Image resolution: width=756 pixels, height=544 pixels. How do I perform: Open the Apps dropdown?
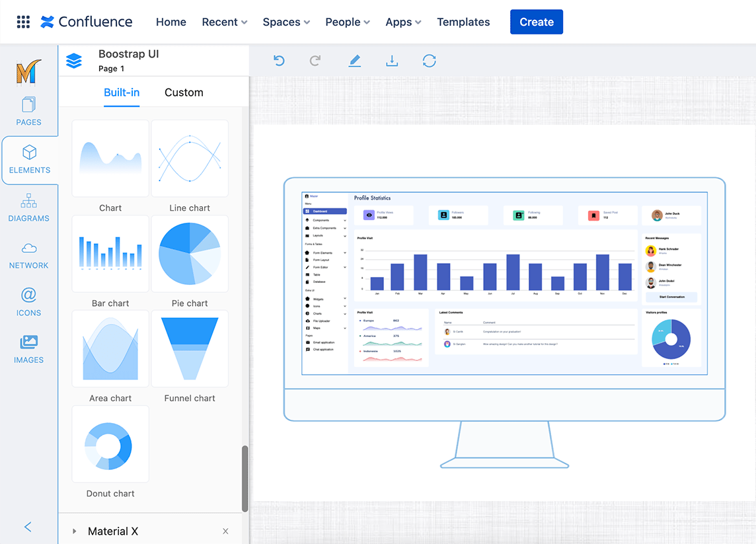[402, 22]
